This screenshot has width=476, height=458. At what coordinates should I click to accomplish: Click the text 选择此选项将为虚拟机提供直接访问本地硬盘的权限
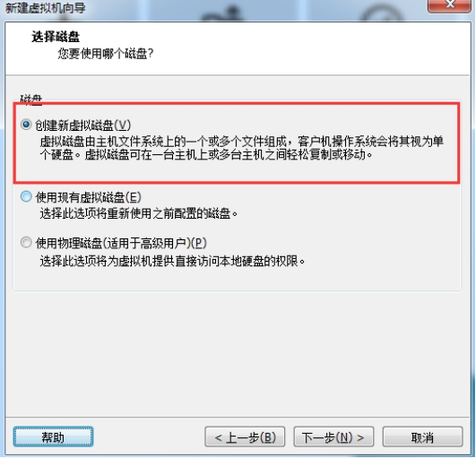click(172, 261)
